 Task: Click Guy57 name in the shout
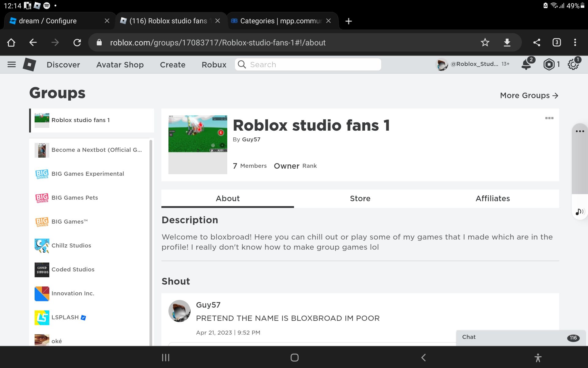pyautogui.click(x=208, y=305)
